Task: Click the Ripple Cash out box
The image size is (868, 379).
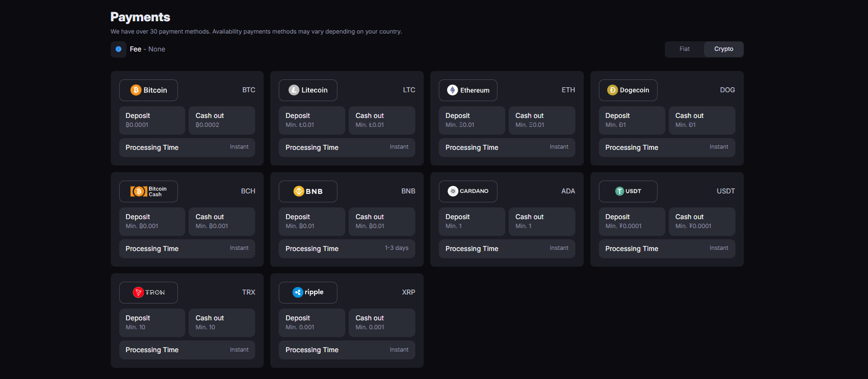Action: click(382, 323)
